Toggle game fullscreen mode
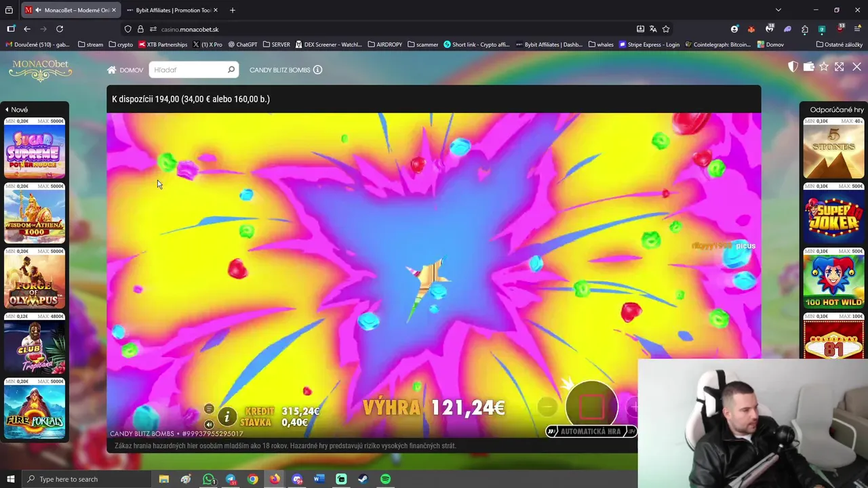 click(x=840, y=66)
